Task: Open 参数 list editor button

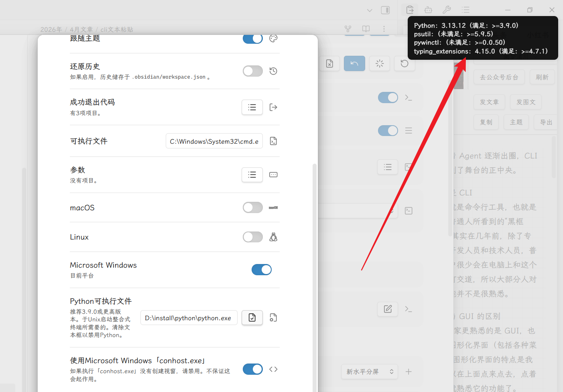Action: pos(252,175)
